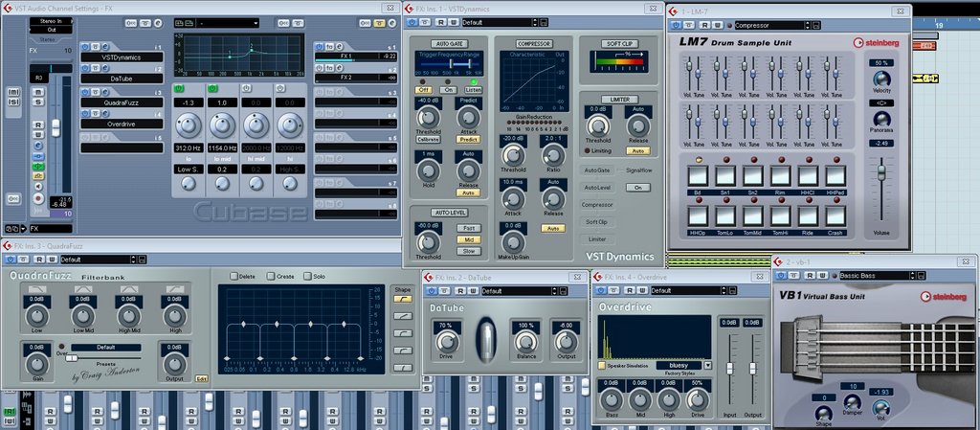The height and width of the screenshot is (430, 980).
Task: Enable the hi EQ band
Action: 280,88
